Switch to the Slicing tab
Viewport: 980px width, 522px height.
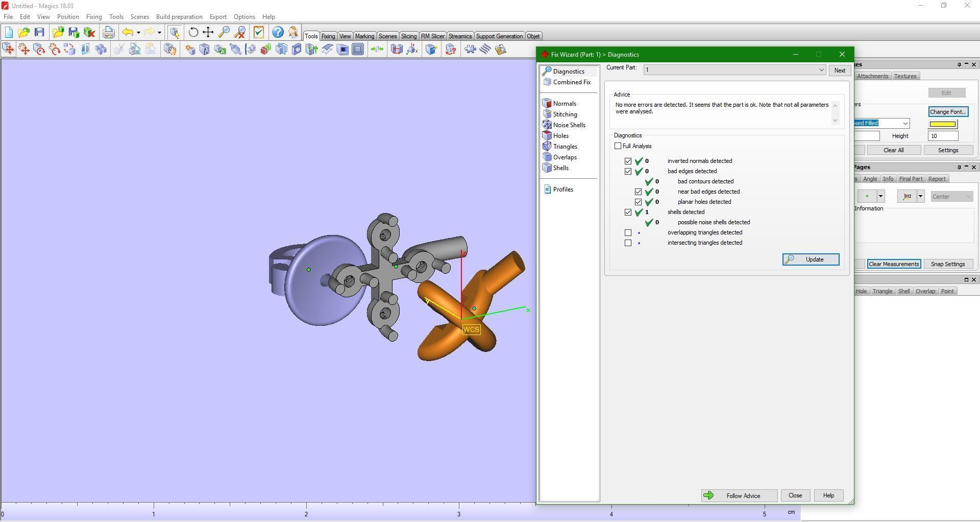pyautogui.click(x=409, y=36)
